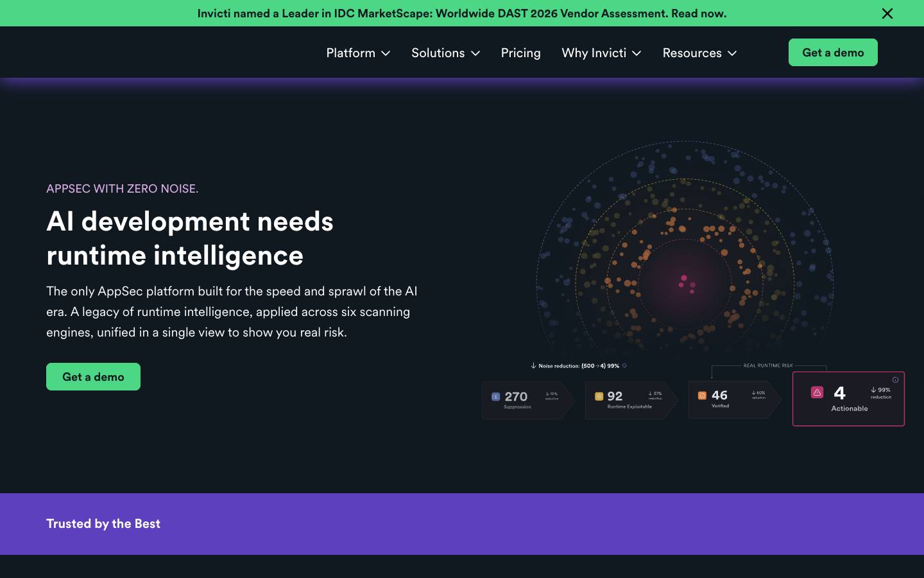Viewport: 924px width, 578px height.
Task: Click the pink warning triangle icon in Actionable card
Action: 817,392
